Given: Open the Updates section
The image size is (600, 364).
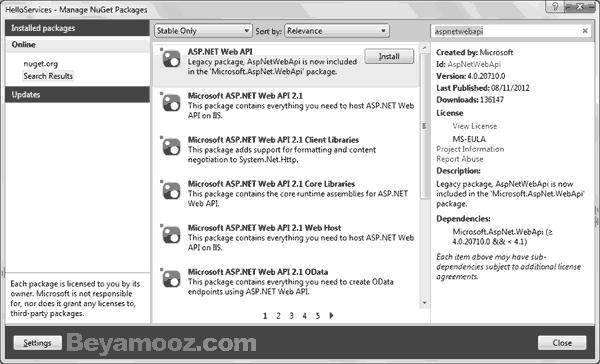Looking at the screenshot, I should (x=77, y=95).
